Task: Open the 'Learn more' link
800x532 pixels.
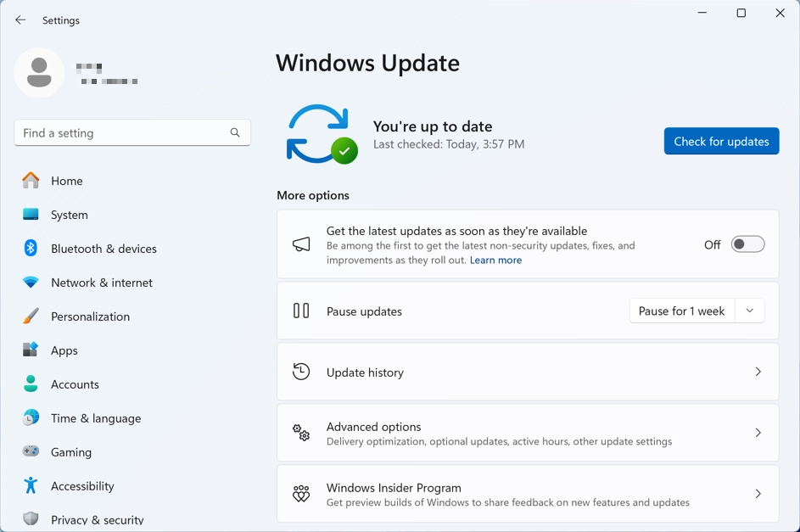Action: pos(495,260)
